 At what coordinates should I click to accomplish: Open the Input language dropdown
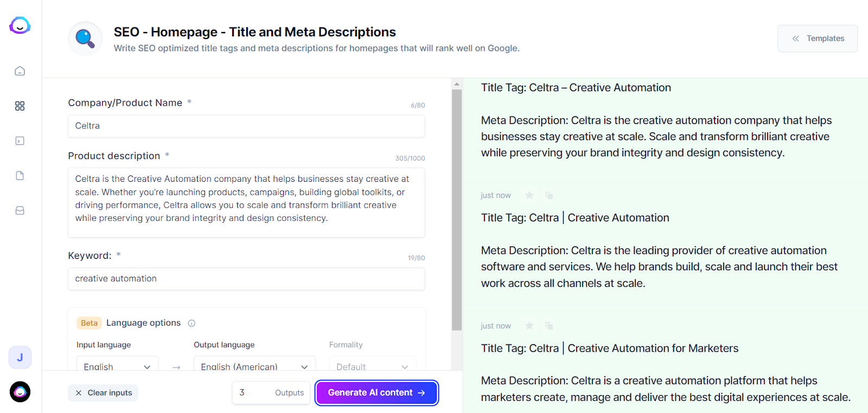click(117, 366)
